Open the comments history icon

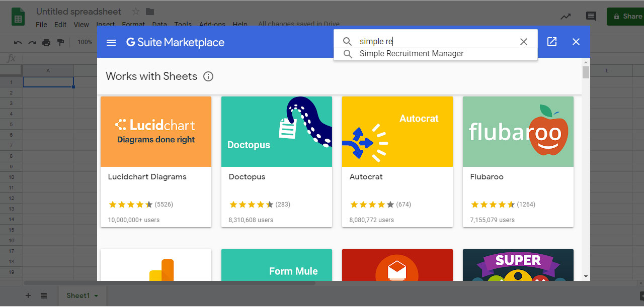point(591,17)
